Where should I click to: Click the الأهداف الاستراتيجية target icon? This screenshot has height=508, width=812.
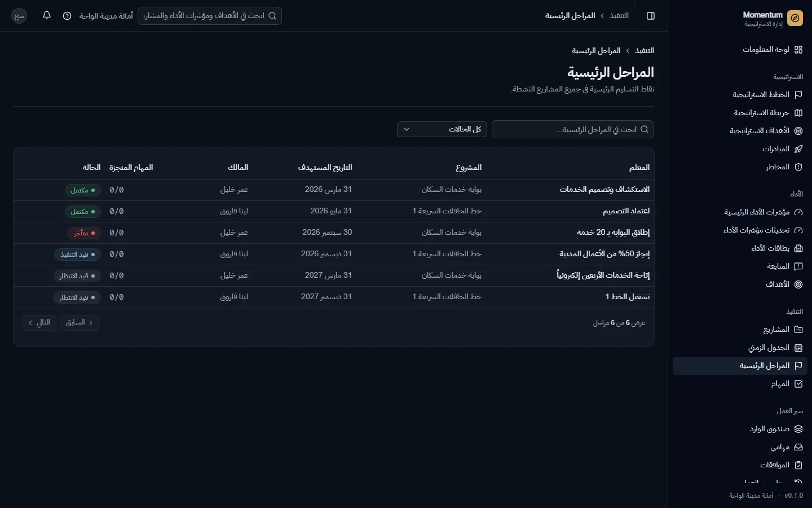[x=798, y=131]
